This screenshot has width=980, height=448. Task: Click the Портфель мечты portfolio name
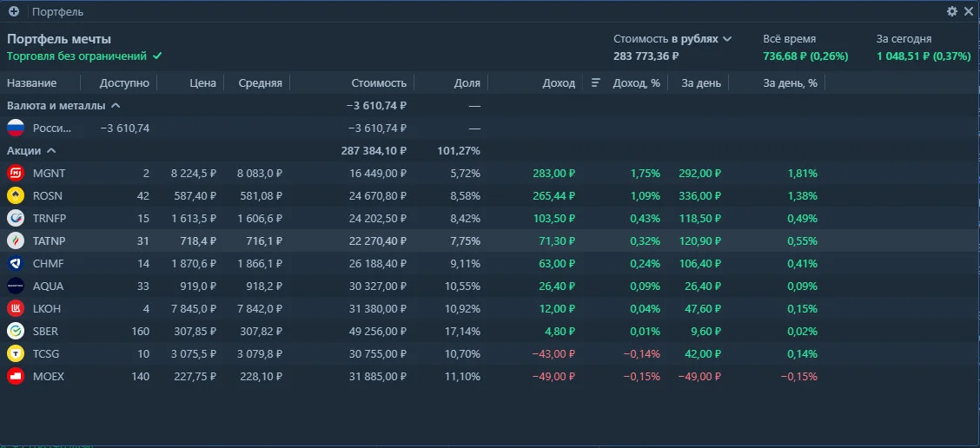pyautogui.click(x=59, y=39)
